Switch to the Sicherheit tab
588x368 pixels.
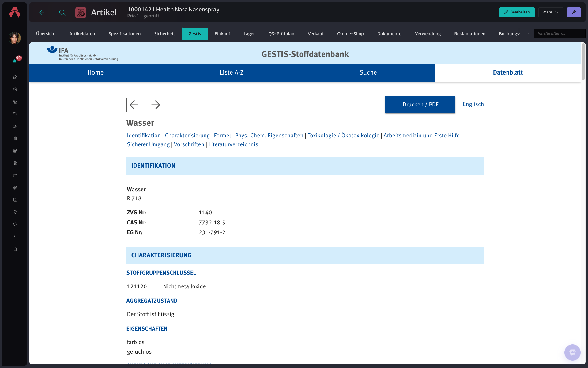tap(164, 34)
